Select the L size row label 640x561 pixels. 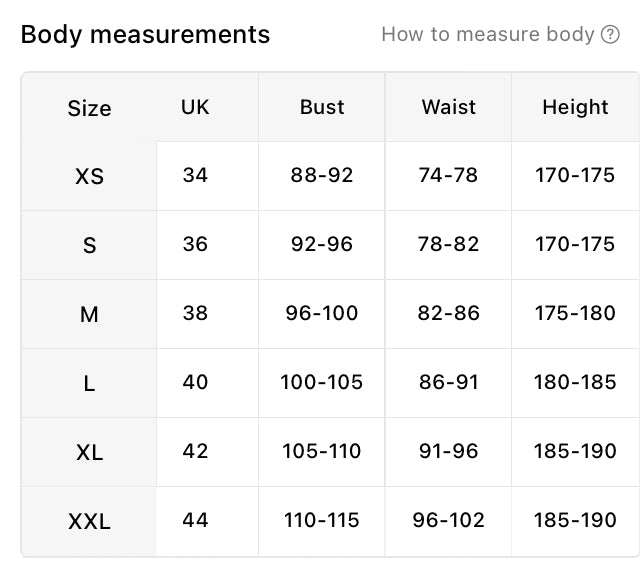tap(89, 383)
